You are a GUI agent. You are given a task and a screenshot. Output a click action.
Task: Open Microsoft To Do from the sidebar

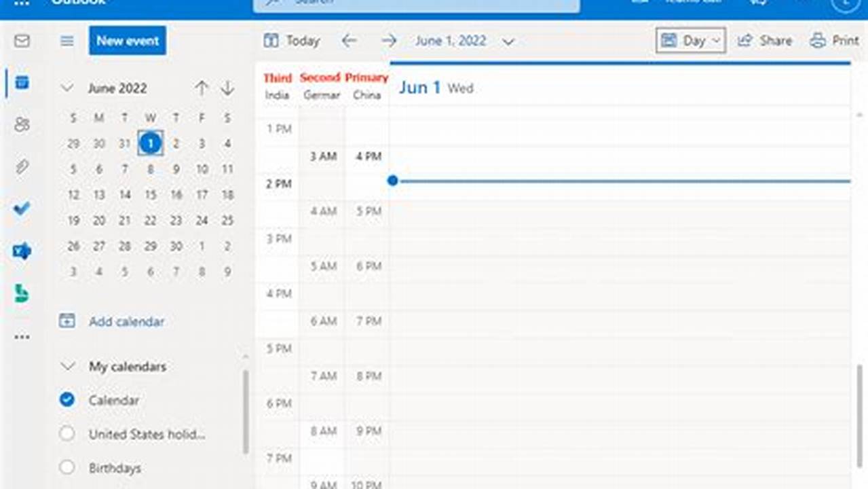pyautogui.click(x=22, y=209)
